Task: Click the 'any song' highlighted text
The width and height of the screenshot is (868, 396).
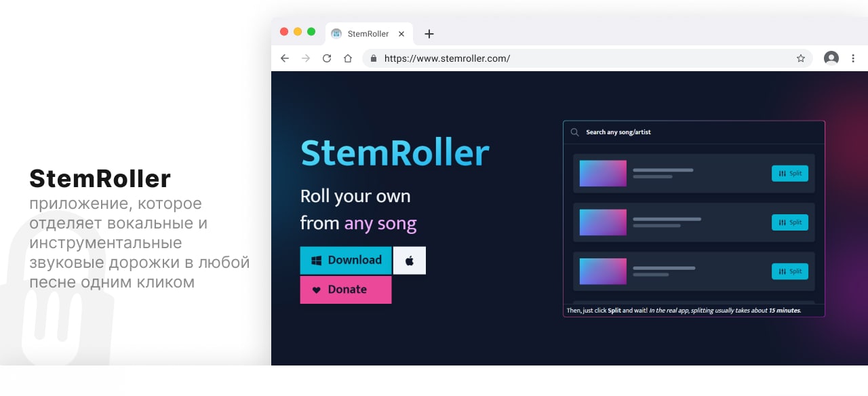Action: 380,223
